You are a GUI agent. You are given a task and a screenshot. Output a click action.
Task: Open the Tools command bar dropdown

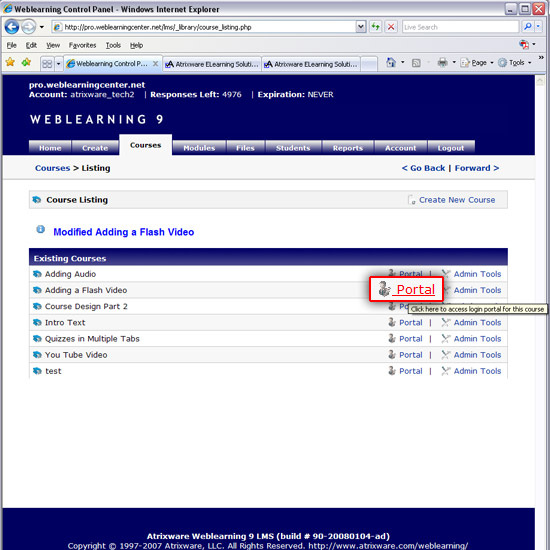(515, 63)
